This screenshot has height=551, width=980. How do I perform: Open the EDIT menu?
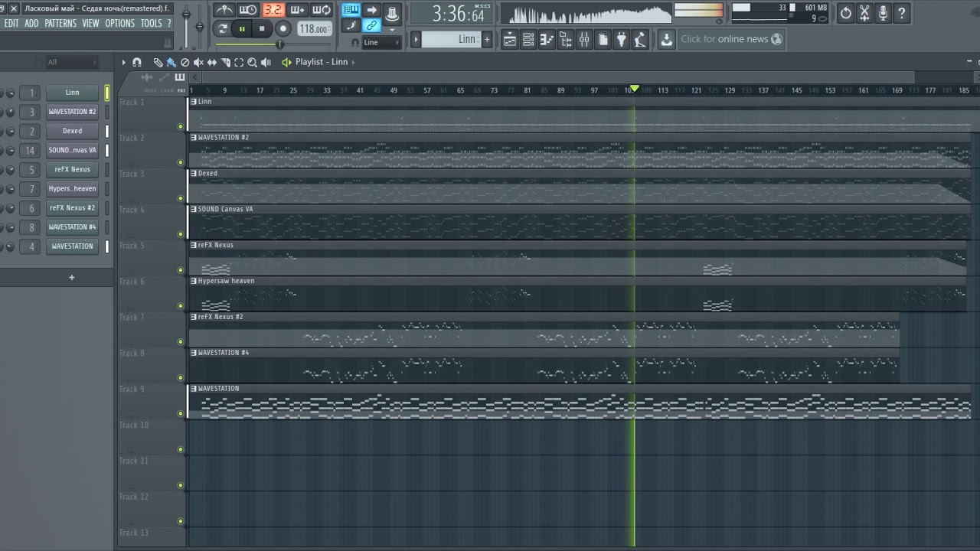click(11, 24)
